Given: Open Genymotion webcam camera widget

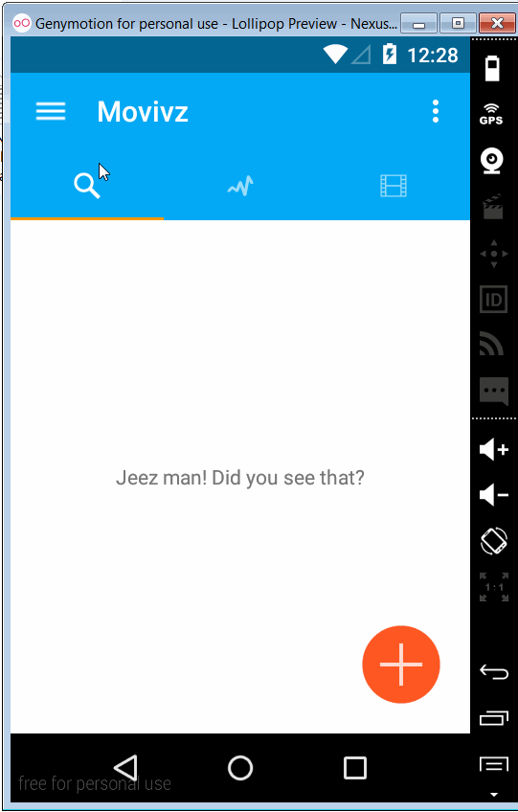Looking at the screenshot, I should pos(492,161).
